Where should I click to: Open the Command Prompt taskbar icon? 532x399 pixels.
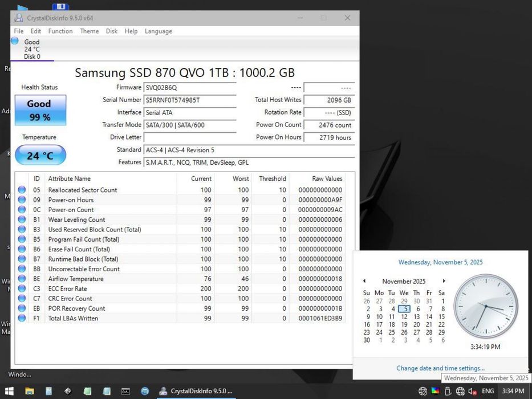click(x=125, y=391)
